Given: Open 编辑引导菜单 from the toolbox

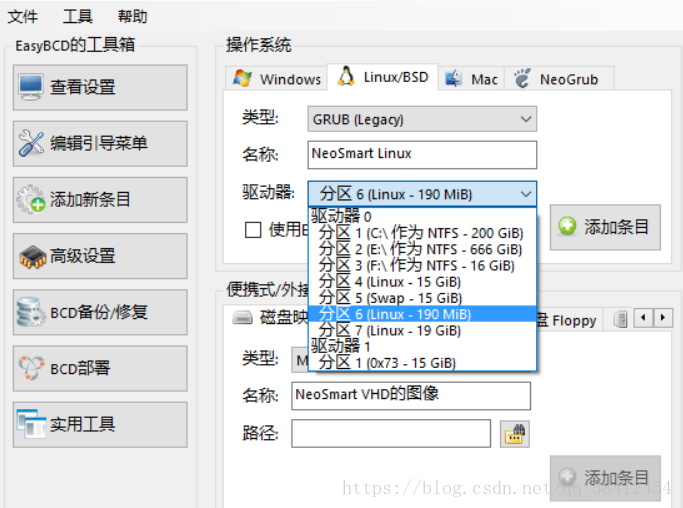Looking at the screenshot, I should 100,144.
